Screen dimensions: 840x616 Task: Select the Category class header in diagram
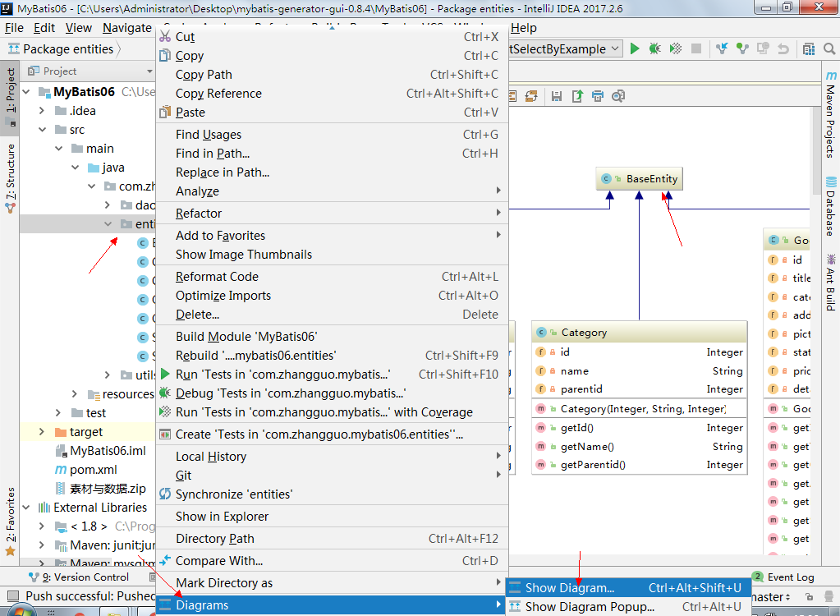(x=639, y=333)
